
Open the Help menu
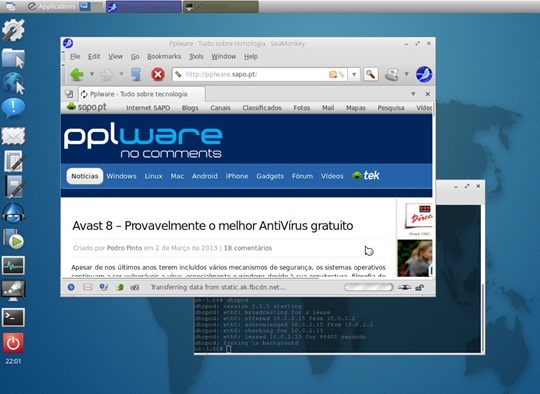(251, 56)
